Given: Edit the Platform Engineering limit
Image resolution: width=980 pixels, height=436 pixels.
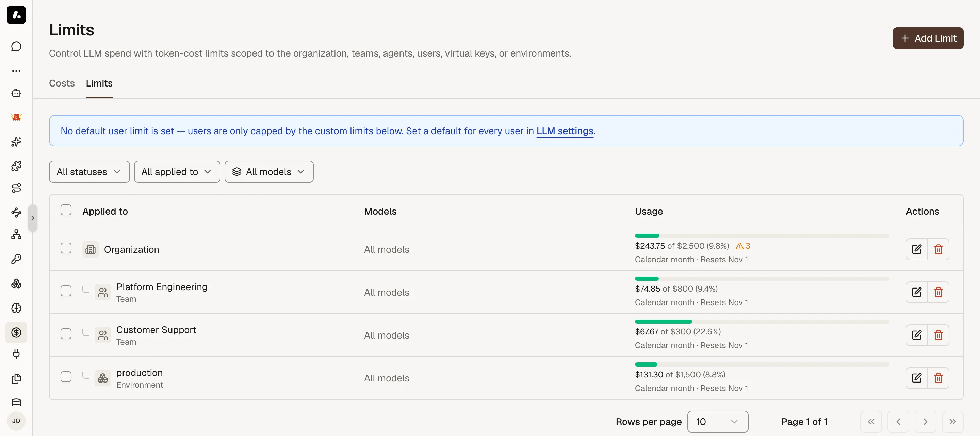Looking at the screenshot, I should [x=916, y=293].
